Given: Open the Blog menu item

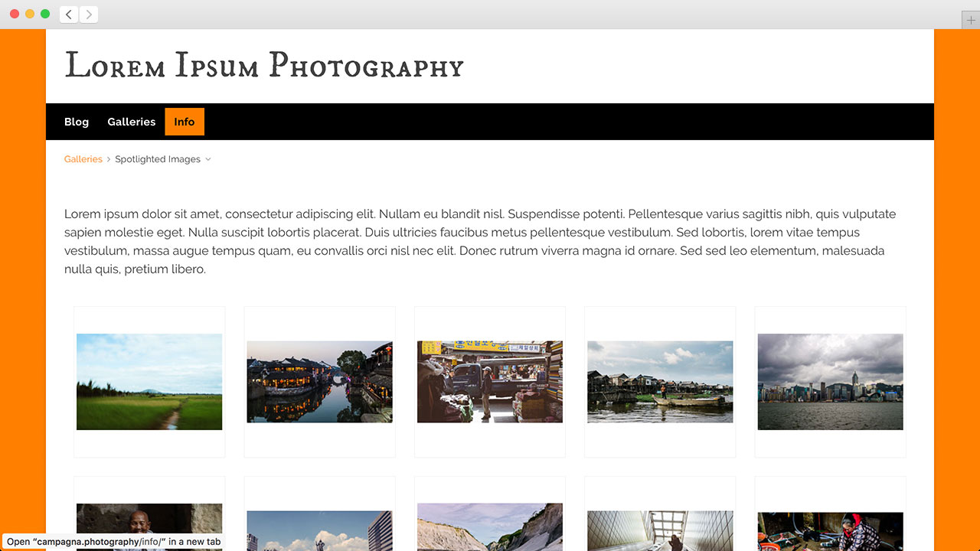Looking at the screenshot, I should (77, 122).
